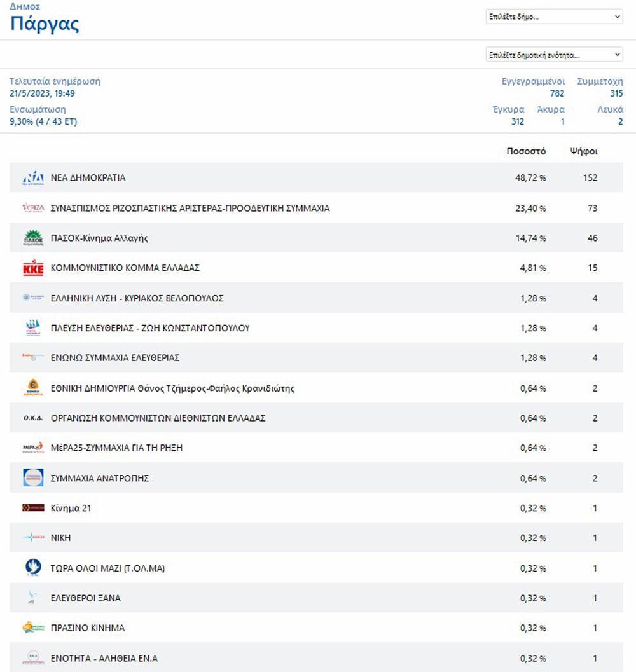The image size is (636, 672).
Task: Click the ΜέΡΑ25 party logo
Action: [33, 448]
